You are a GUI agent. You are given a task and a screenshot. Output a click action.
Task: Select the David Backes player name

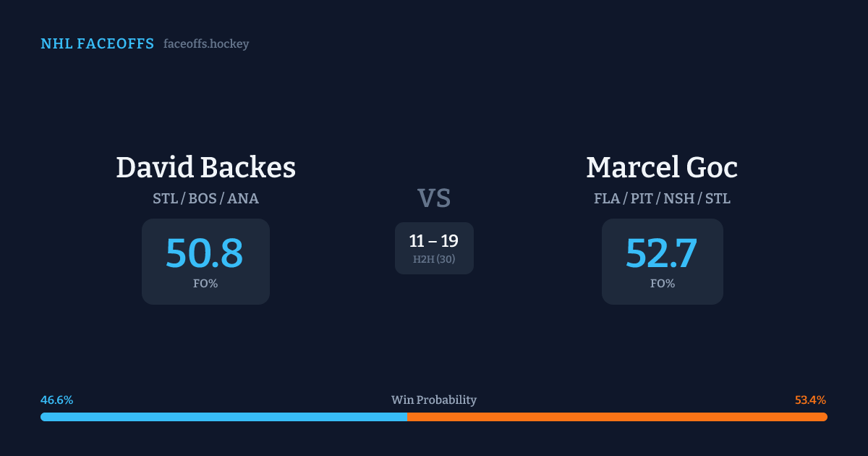click(205, 167)
